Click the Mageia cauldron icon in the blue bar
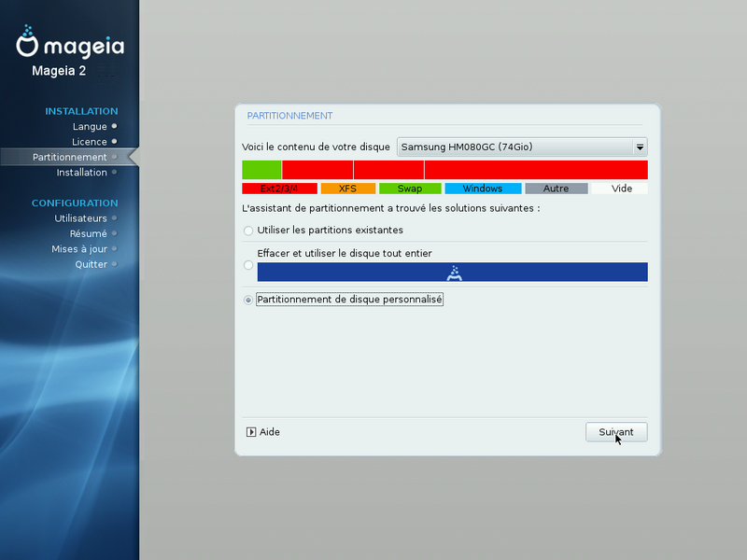This screenshot has width=747, height=560. coord(454,273)
